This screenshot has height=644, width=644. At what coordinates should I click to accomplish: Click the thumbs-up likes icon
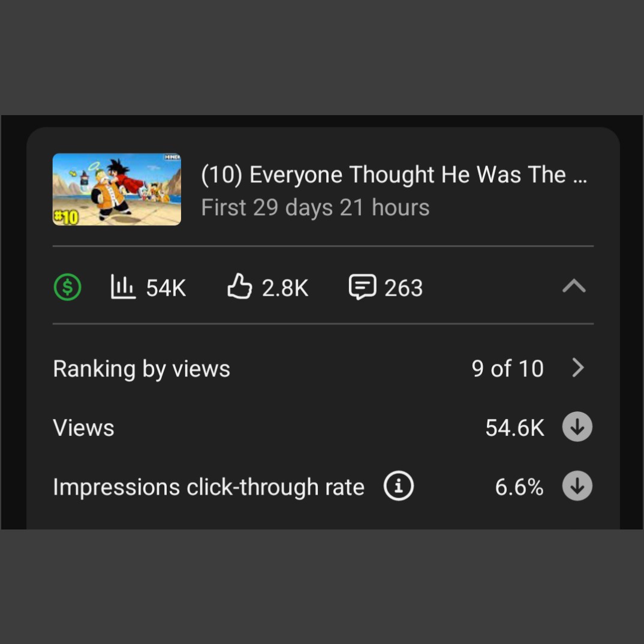239,286
